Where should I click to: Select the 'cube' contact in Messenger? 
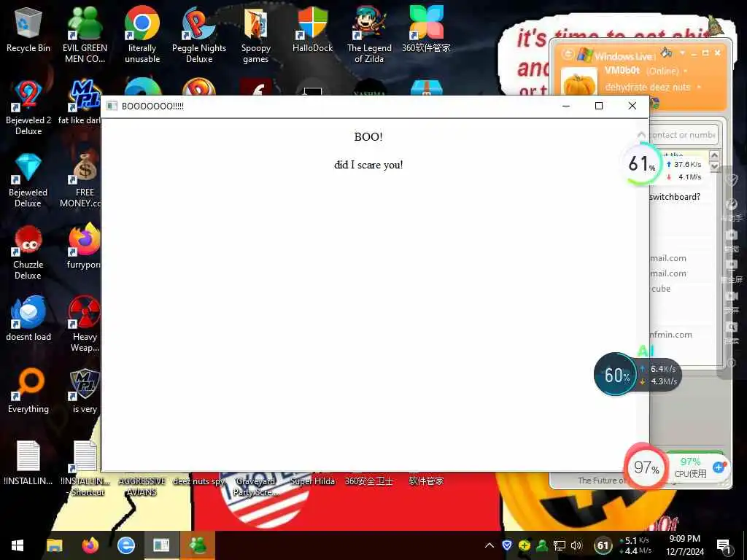[x=661, y=289]
